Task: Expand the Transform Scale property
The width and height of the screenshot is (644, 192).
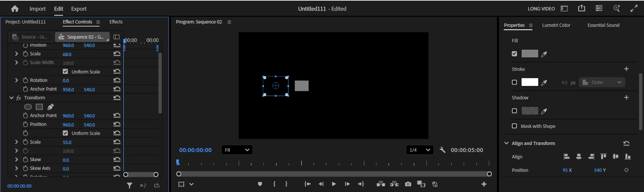Action: point(16,142)
